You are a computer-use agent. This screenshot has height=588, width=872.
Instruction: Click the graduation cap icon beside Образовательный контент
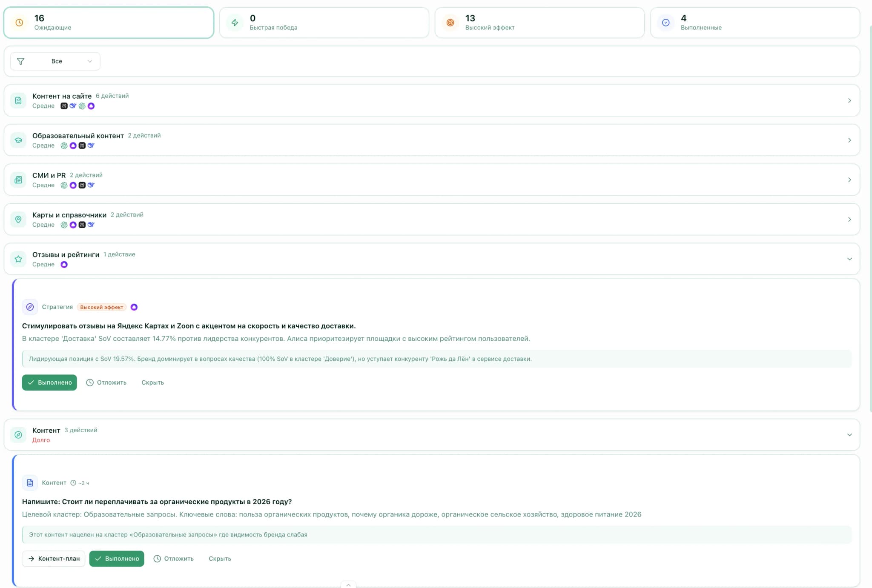tap(18, 140)
